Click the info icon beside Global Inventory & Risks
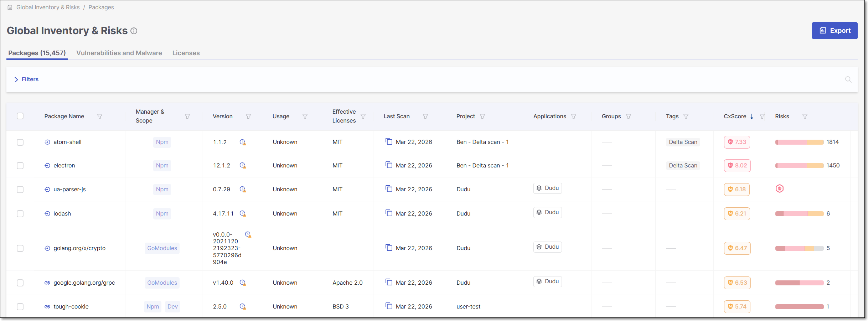Viewport: 868px width, 321px height. (x=134, y=31)
